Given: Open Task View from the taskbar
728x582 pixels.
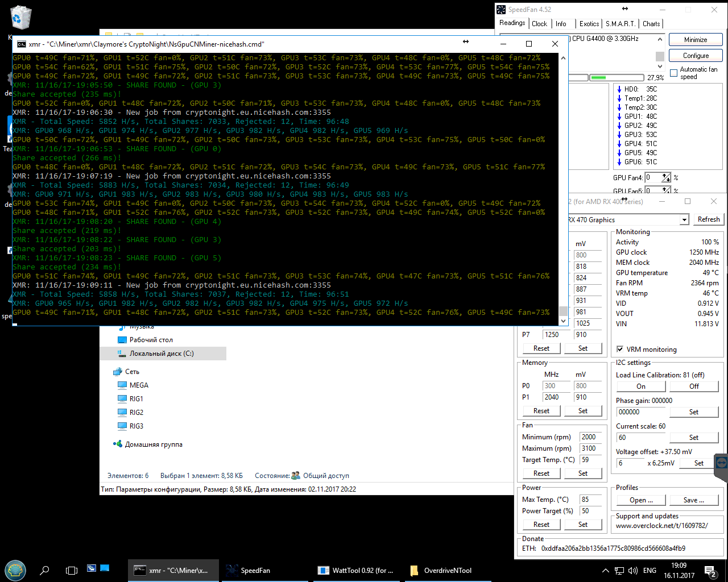Looking at the screenshot, I should 72,570.
